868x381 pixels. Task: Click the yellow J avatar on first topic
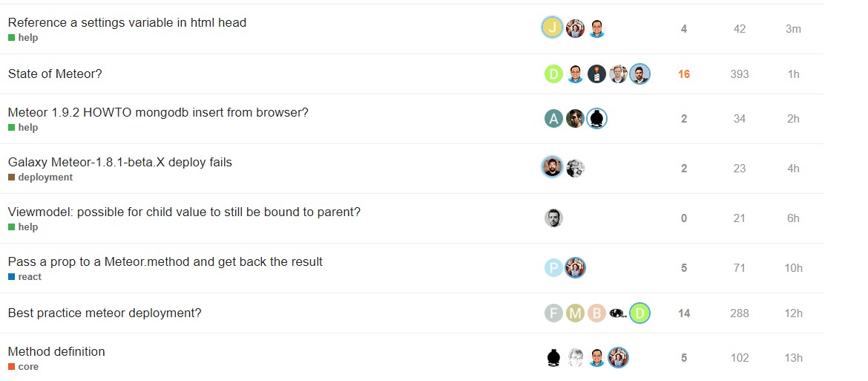552,27
